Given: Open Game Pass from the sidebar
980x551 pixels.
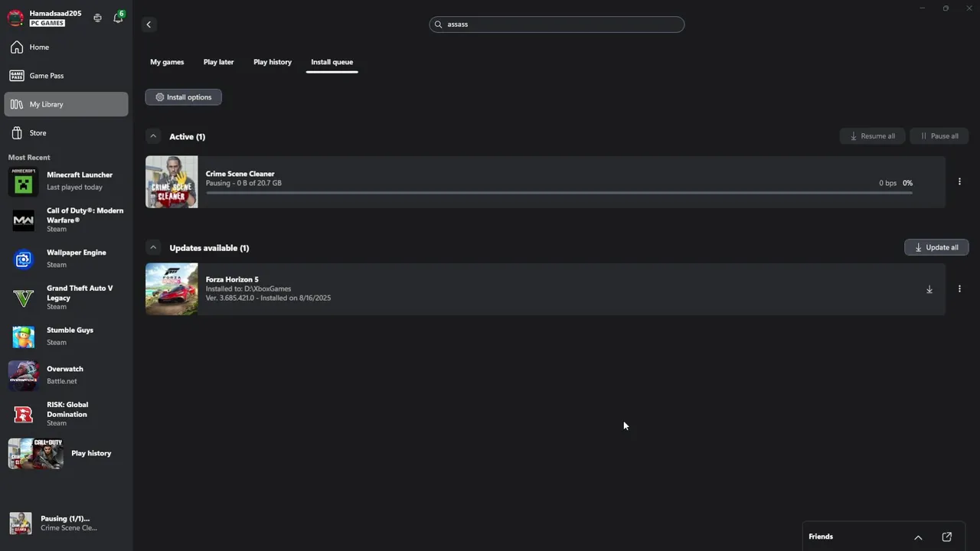Looking at the screenshot, I should tap(46, 76).
